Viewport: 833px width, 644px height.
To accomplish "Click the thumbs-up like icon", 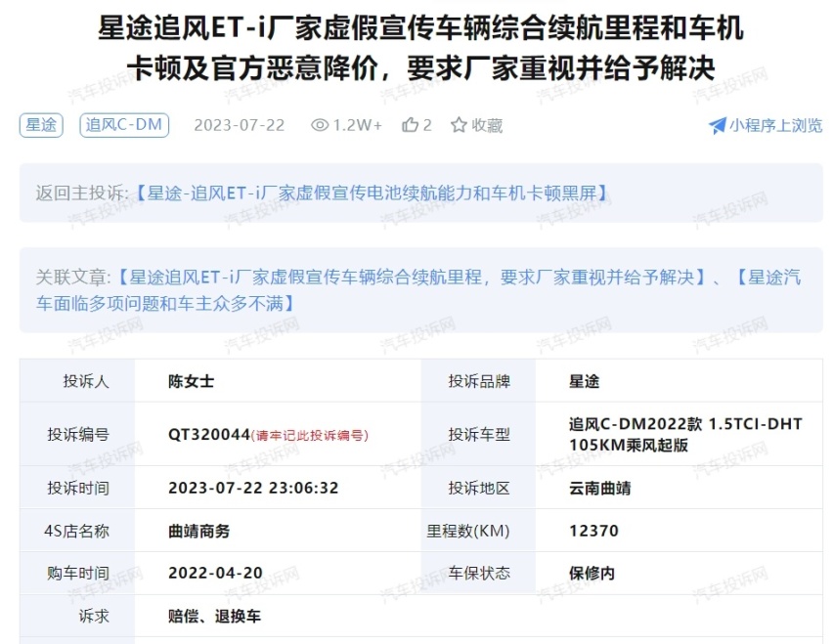I will (x=410, y=125).
